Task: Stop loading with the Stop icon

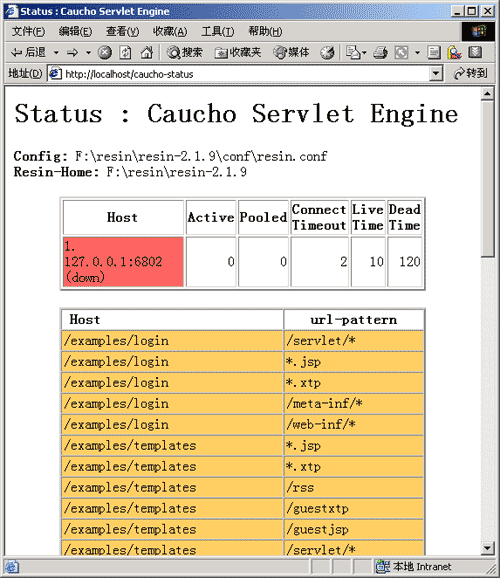Action: [x=105, y=53]
